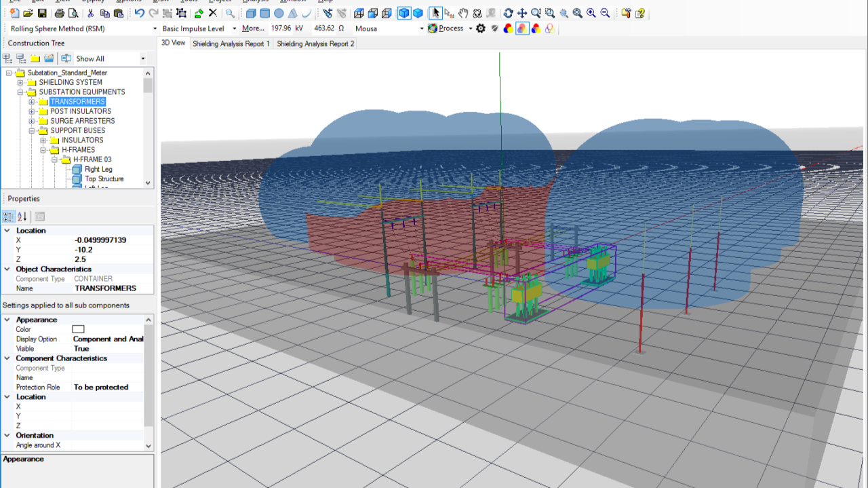The width and height of the screenshot is (868, 488).
Task: Open analysis settings gear icon
Action: [481, 29]
